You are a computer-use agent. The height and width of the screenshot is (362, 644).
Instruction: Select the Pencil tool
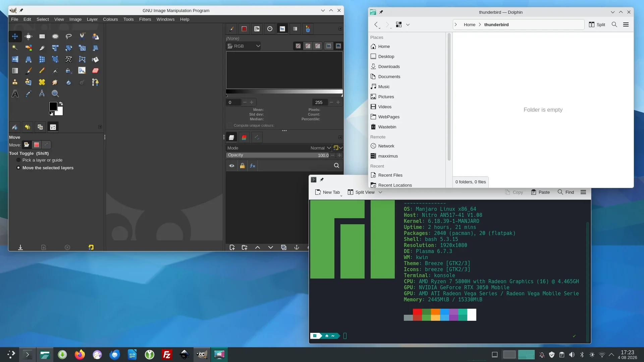42,71
